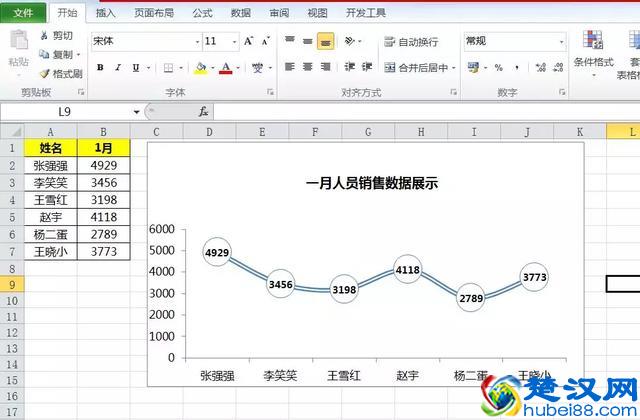640x420 pixels.
Task: Click the Copy (复制) icon
Action: 44,54
